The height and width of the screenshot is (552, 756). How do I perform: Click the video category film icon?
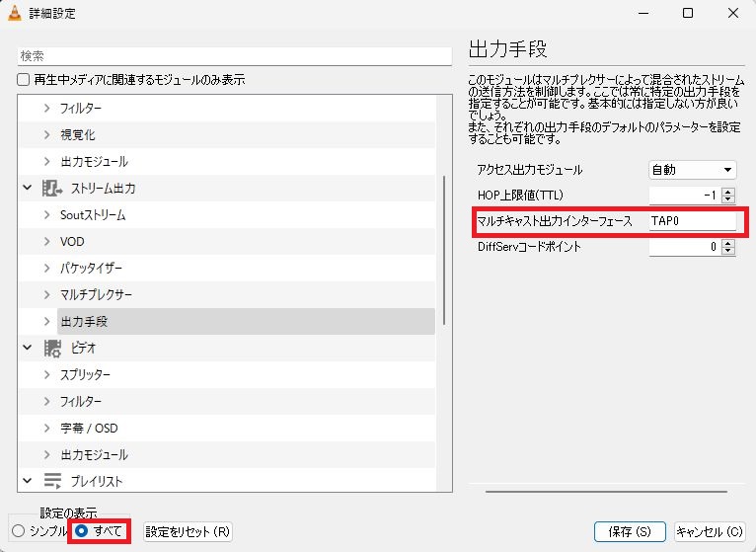tap(53, 348)
